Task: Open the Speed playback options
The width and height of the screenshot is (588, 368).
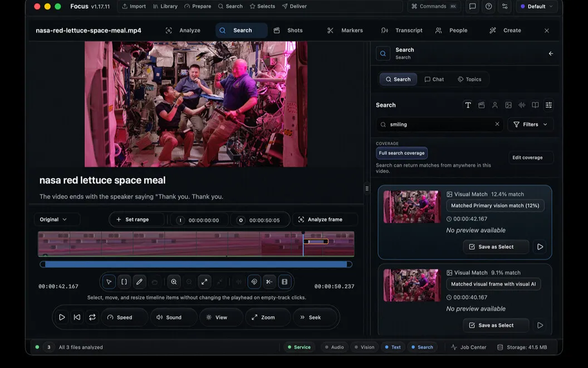Action: coord(125,317)
